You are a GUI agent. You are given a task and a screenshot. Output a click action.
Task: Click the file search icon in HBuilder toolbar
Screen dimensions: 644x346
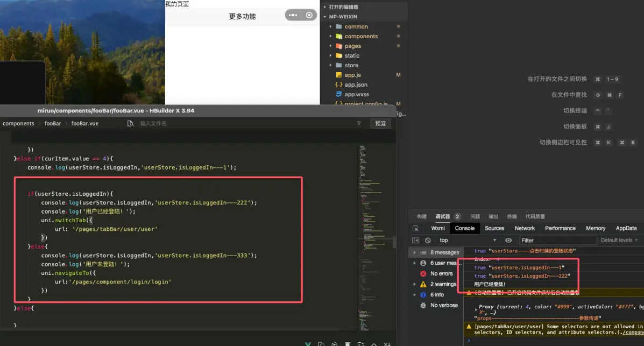pyautogui.click(x=130, y=124)
